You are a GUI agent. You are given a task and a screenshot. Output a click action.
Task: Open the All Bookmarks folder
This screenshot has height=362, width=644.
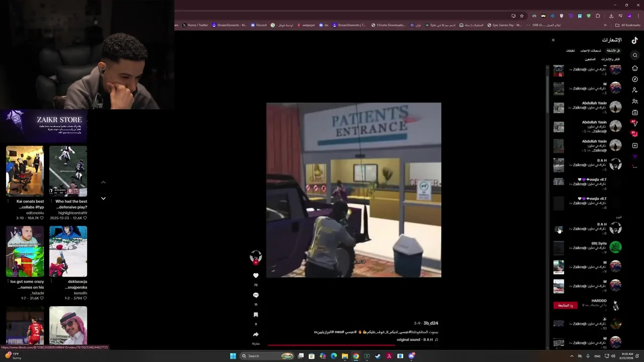pos(628,25)
